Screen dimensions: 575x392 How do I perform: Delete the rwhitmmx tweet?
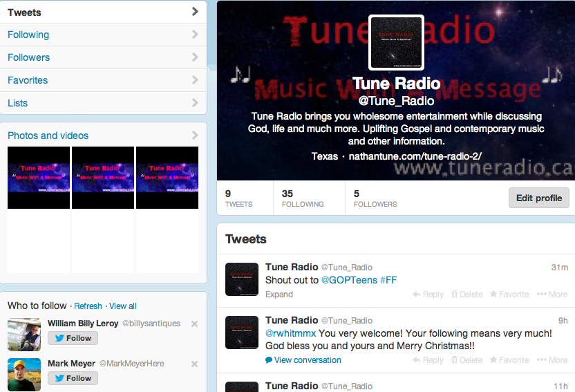click(466, 360)
